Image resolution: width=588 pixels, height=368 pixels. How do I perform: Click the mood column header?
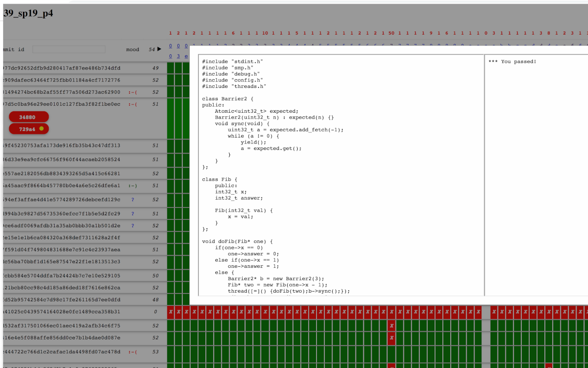pyautogui.click(x=133, y=50)
